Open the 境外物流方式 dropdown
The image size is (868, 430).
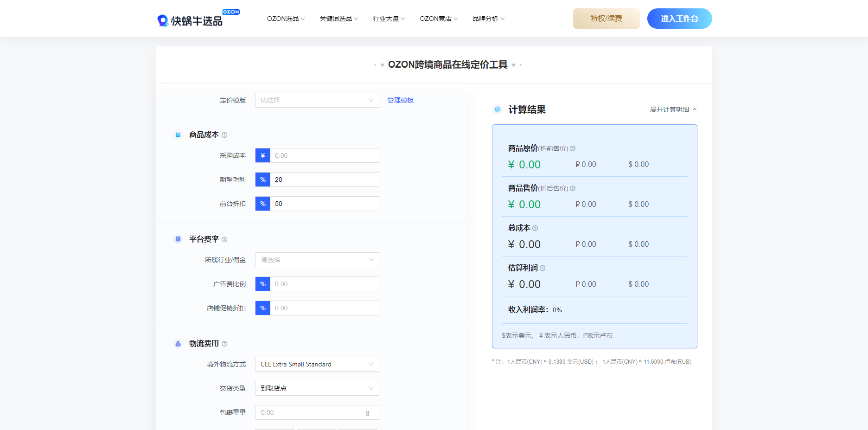coord(317,364)
